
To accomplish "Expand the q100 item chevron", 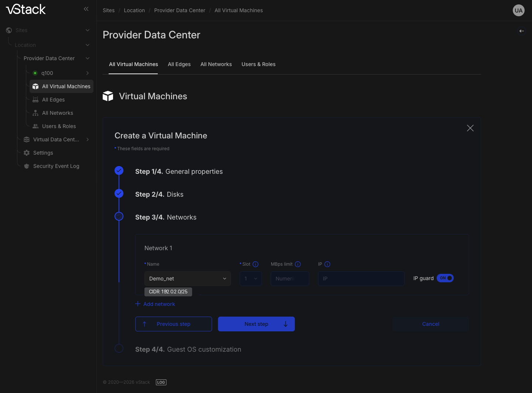I will click(x=88, y=73).
